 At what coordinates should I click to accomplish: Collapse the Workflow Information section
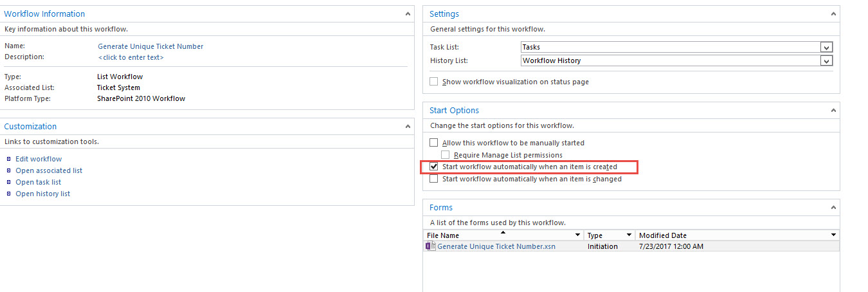(x=408, y=14)
